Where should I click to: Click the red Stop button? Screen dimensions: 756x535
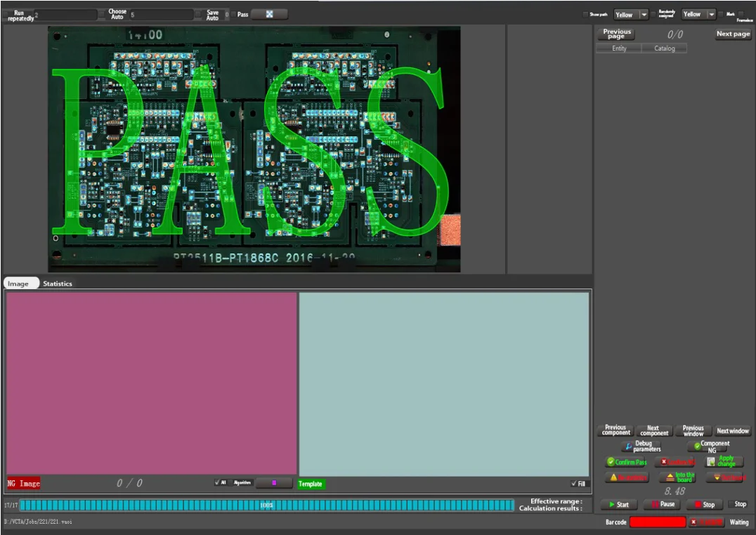(x=704, y=504)
